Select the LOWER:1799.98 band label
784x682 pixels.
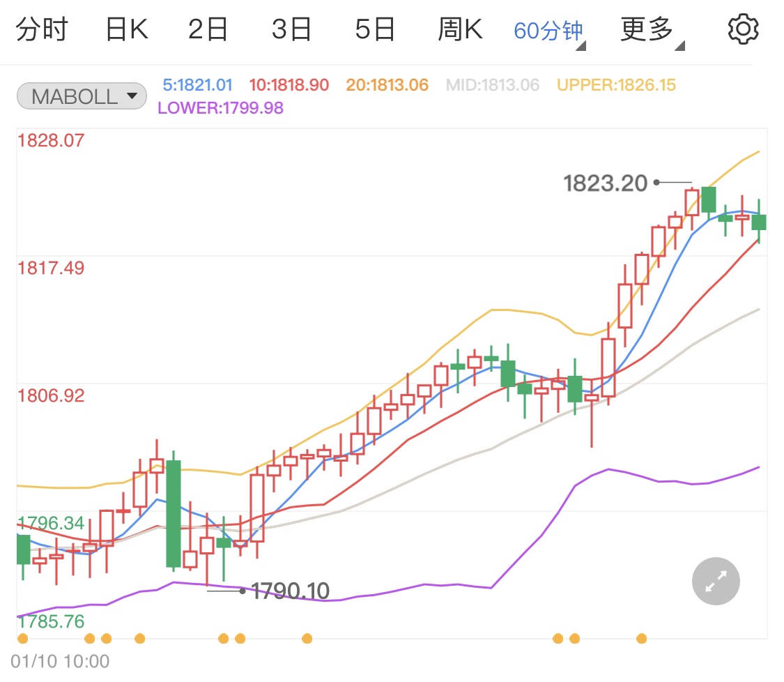(x=221, y=108)
